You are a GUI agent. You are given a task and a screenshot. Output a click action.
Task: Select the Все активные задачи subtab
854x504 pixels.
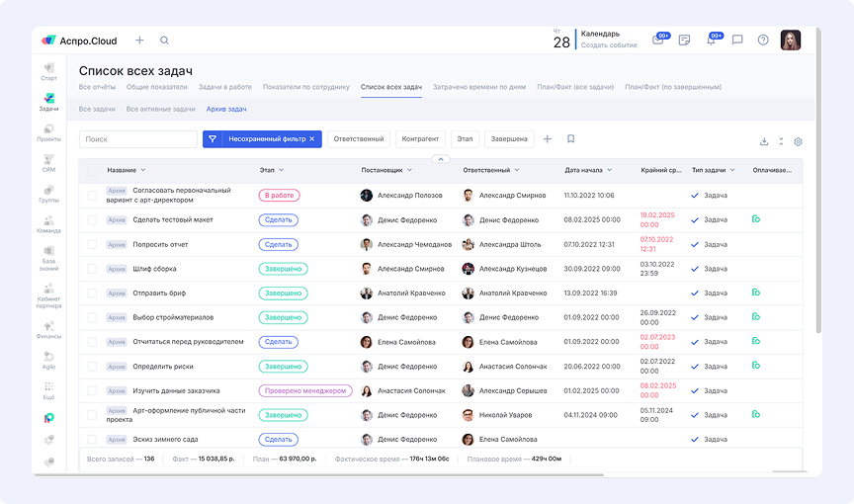coord(160,109)
